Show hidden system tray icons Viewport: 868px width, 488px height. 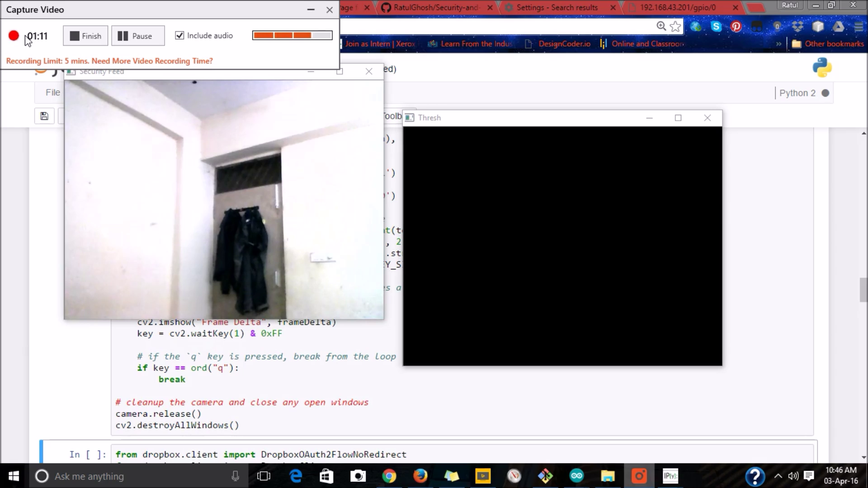pos(778,476)
